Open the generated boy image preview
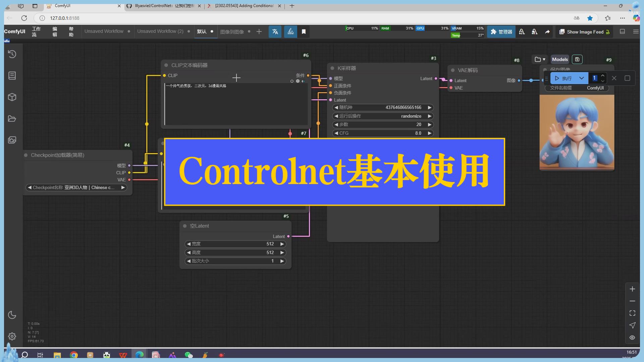Screen dimensions: 644x362 pyautogui.click(x=577, y=132)
